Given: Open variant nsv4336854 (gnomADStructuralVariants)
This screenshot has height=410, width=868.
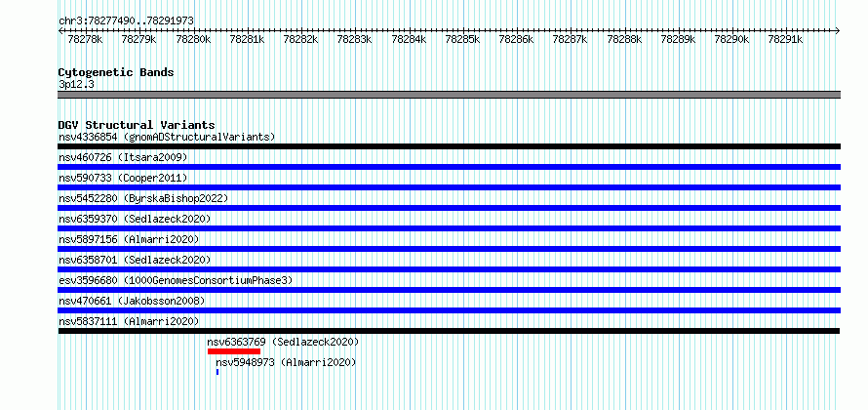Looking at the screenshot, I should pos(167,137).
